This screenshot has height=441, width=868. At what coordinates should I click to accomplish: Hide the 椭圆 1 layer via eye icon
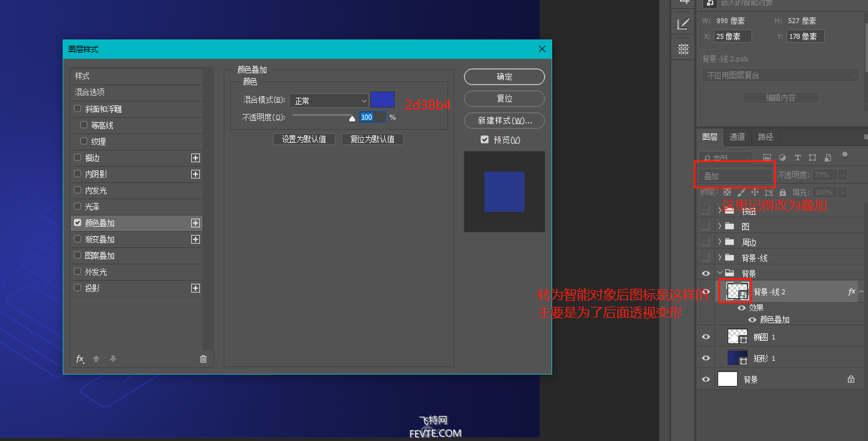pyautogui.click(x=706, y=337)
